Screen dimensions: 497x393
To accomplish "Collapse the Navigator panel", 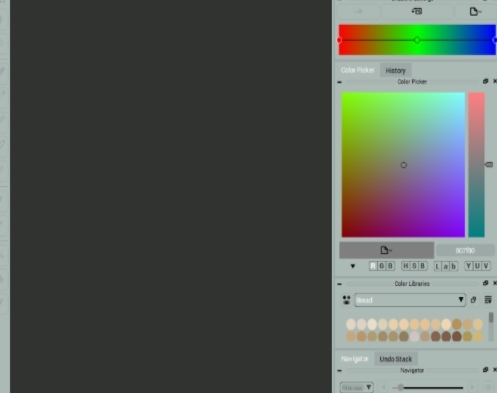I will click(340, 371).
